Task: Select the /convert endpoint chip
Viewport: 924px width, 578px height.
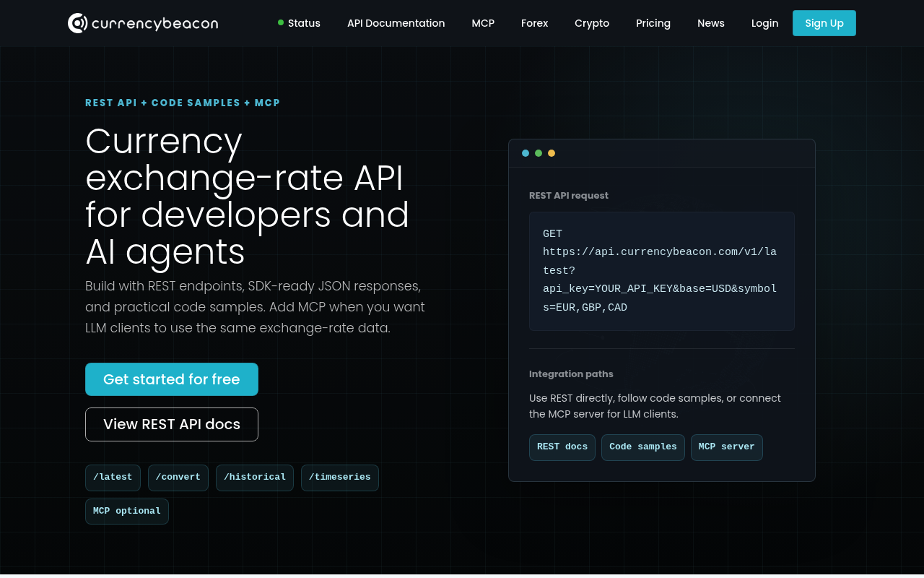Action: point(178,478)
